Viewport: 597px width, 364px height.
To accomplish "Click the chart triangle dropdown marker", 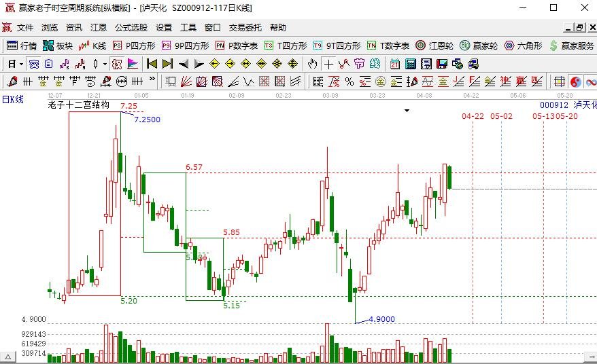I will 407,111.
